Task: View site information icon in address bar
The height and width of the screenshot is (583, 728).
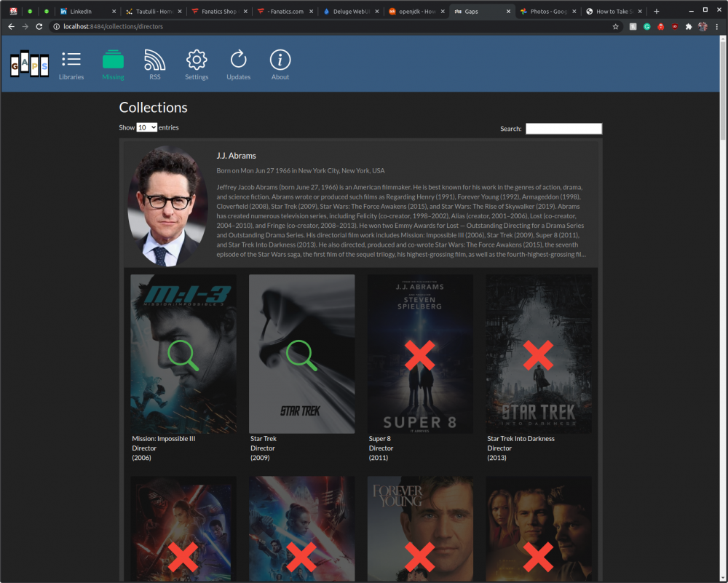Action: [56, 26]
